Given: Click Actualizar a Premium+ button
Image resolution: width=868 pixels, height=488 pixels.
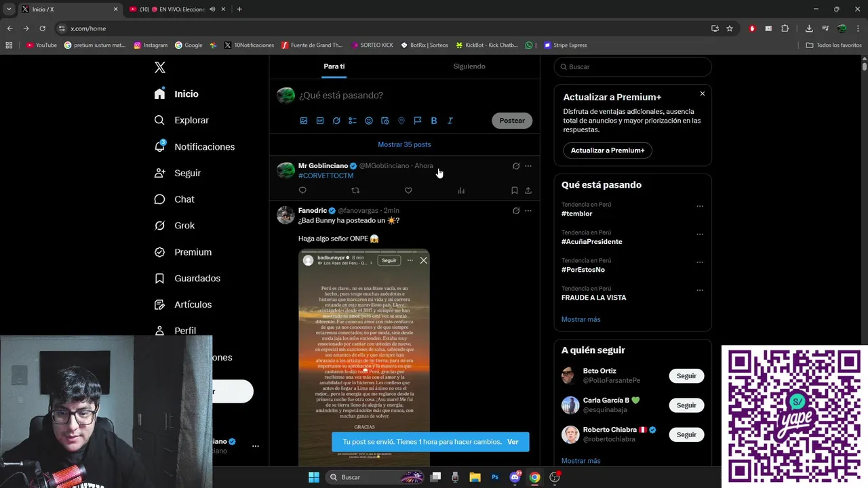Looking at the screenshot, I should pyautogui.click(x=608, y=150).
